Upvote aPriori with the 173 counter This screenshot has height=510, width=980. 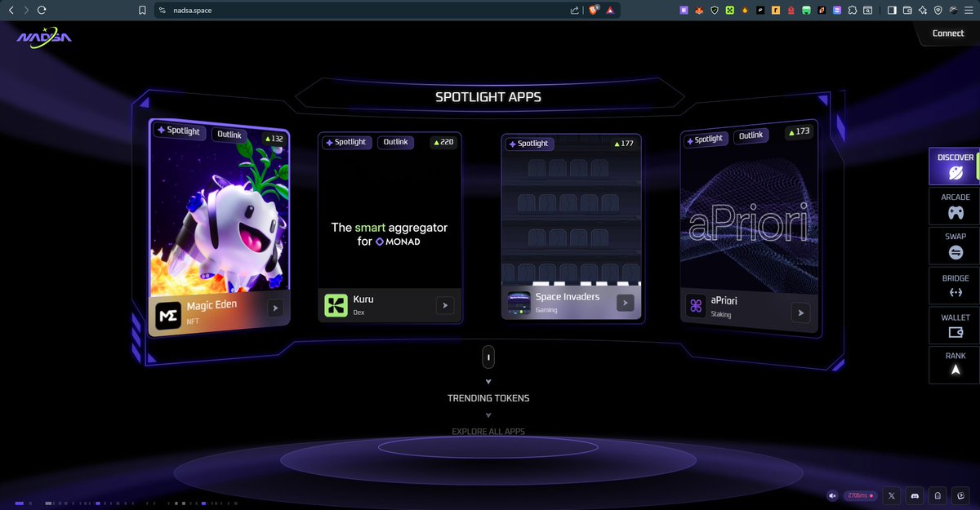click(798, 131)
